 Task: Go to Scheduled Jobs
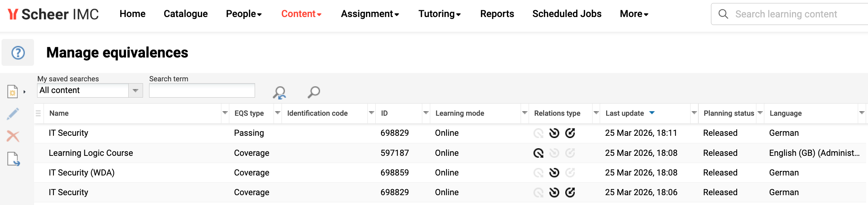tap(566, 14)
